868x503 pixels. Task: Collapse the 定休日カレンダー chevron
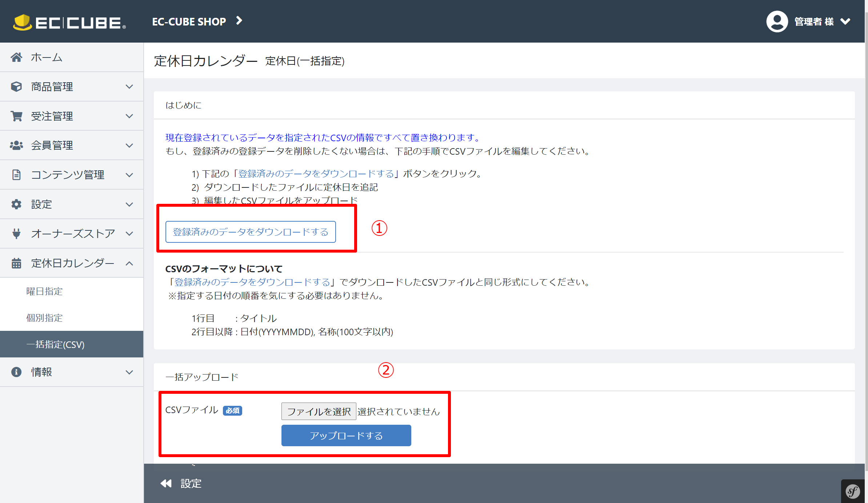[129, 263]
